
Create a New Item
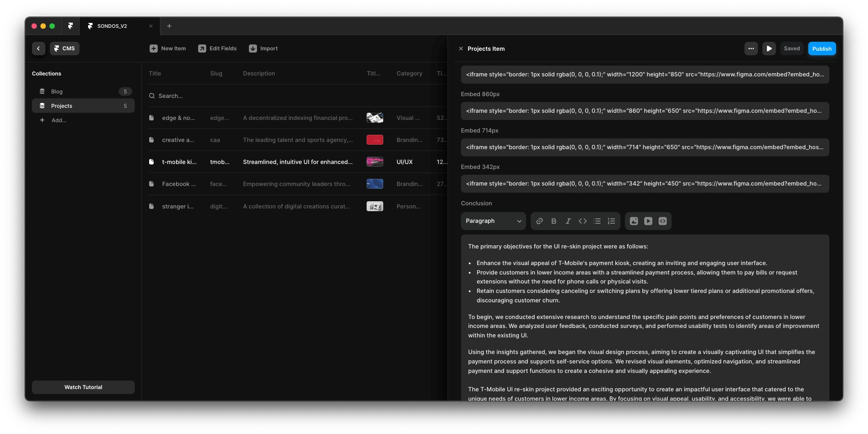coord(168,49)
